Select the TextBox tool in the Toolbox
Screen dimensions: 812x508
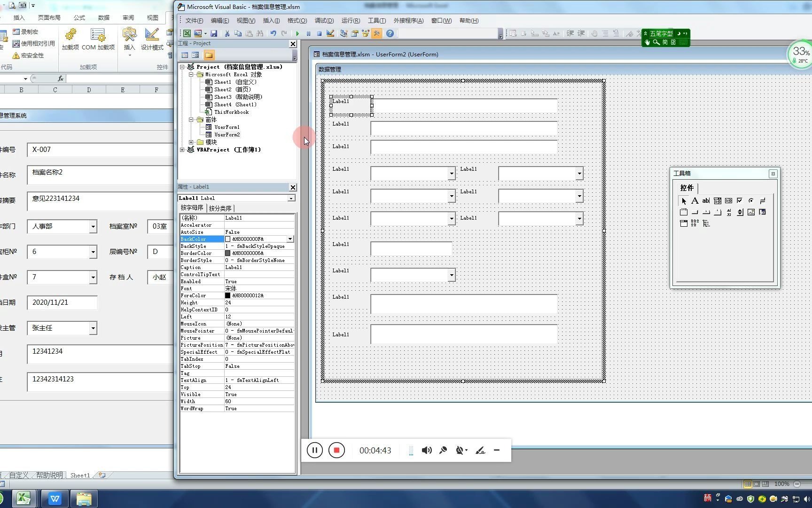pos(706,200)
